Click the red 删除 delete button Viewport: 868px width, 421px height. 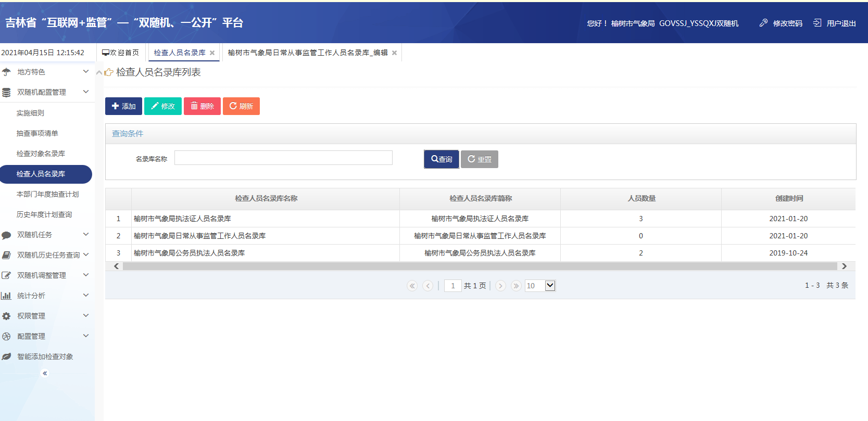click(x=202, y=106)
